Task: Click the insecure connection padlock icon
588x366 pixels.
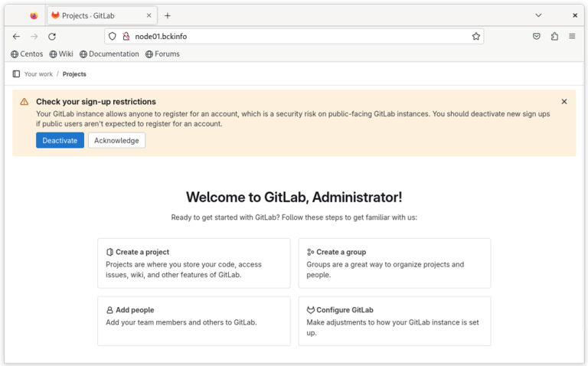Action: 126,37
